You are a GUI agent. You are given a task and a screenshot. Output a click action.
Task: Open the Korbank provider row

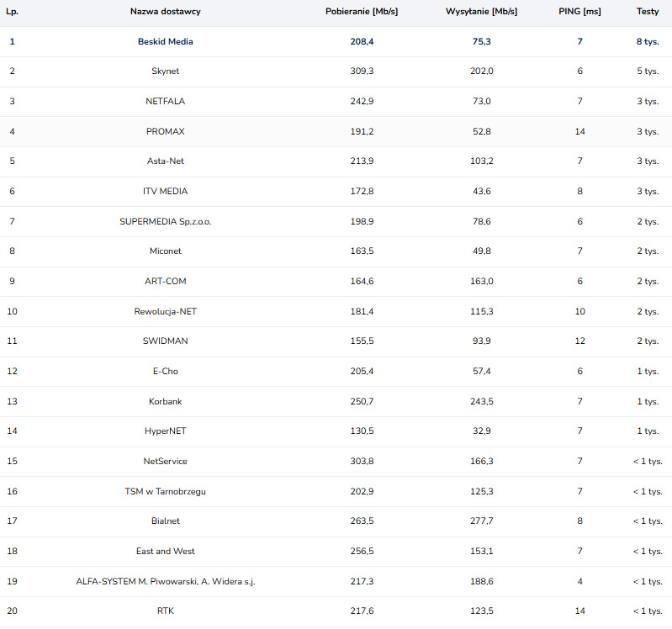click(x=165, y=401)
